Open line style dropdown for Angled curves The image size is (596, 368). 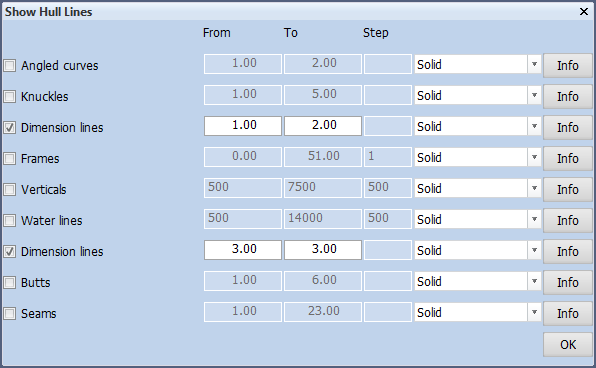[x=477, y=64]
